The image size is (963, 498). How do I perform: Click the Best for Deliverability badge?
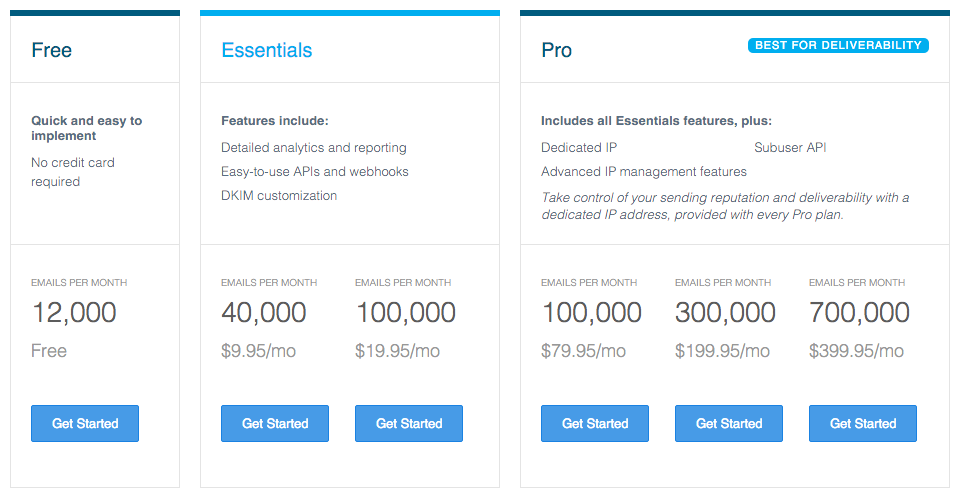(x=838, y=45)
